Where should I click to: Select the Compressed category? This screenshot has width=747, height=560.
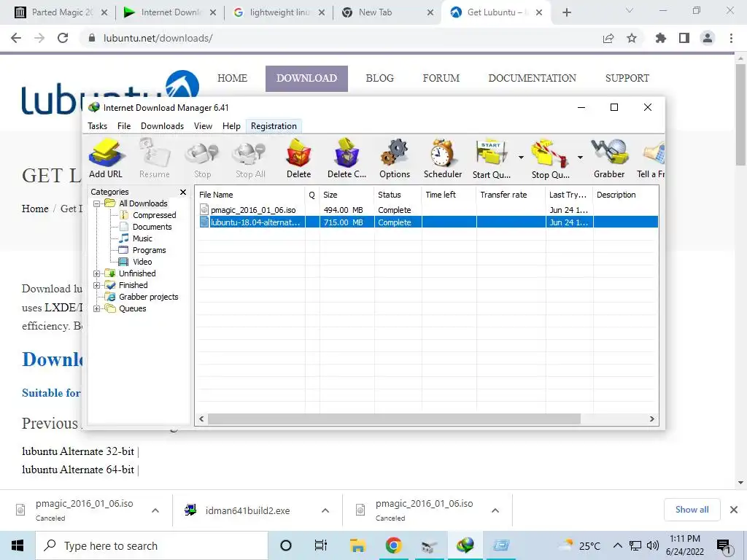tap(154, 215)
